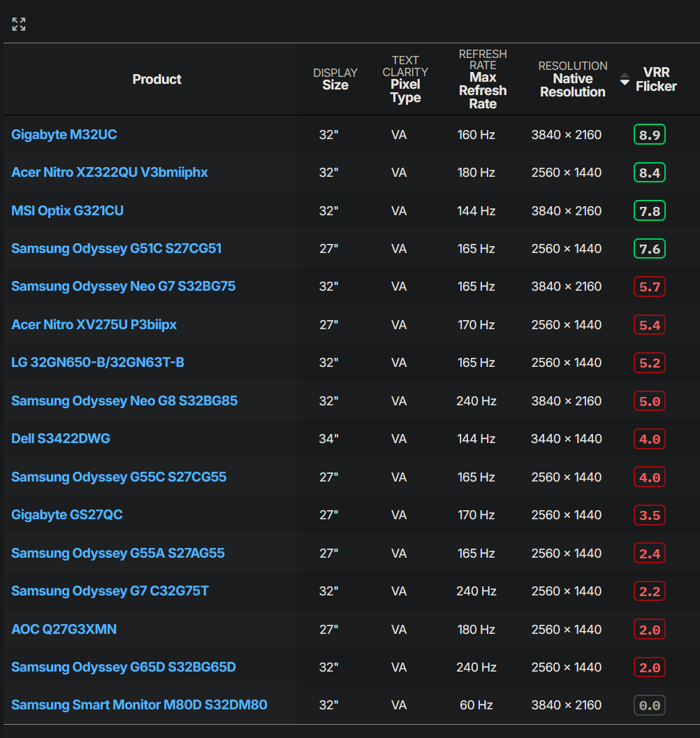This screenshot has height=738, width=700.
Task: Click the 2.4 VRR Flicker score
Action: (650, 553)
